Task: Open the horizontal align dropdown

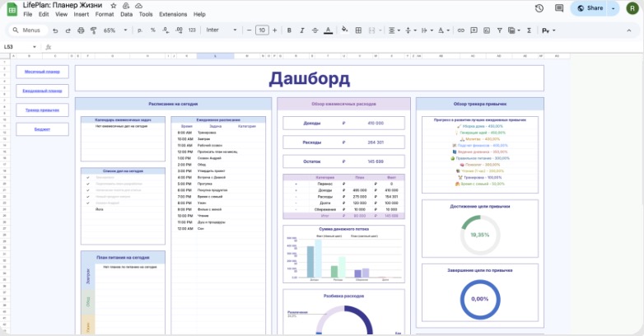Action: 394,30
